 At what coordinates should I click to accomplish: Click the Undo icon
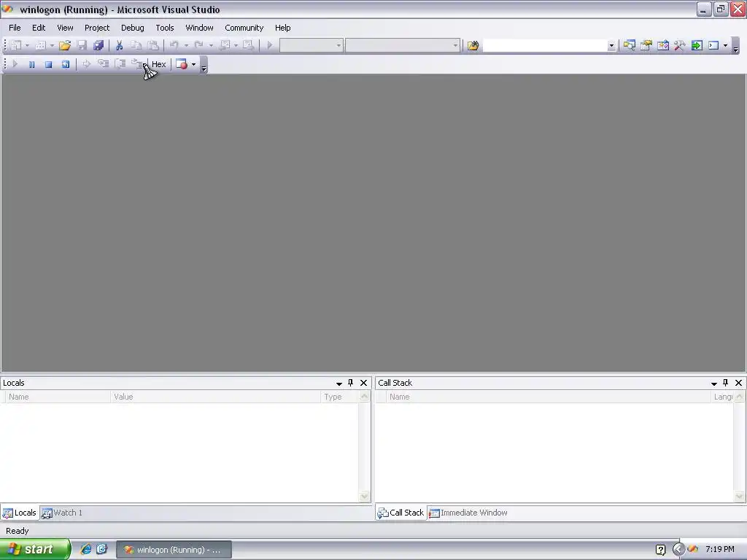[x=174, y=45]
